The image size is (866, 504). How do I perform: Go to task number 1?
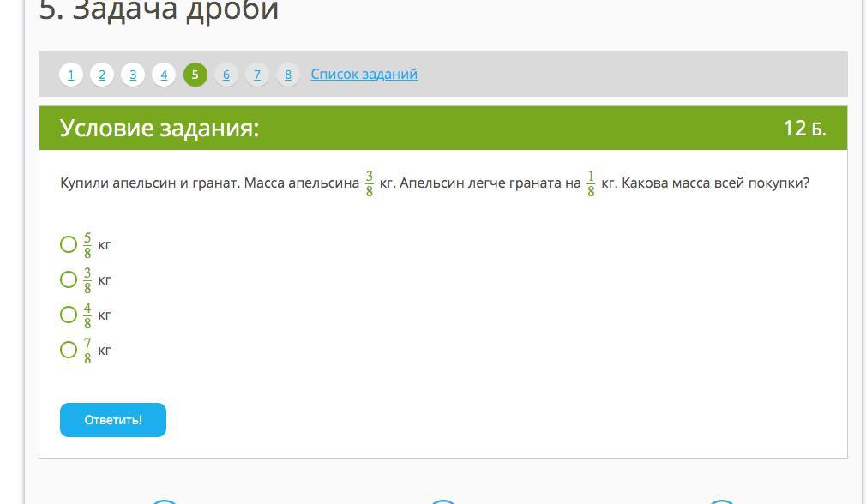coord(70,75)
